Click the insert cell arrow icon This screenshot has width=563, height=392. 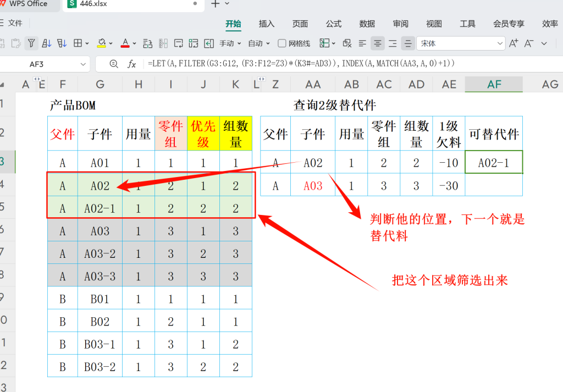209,43
